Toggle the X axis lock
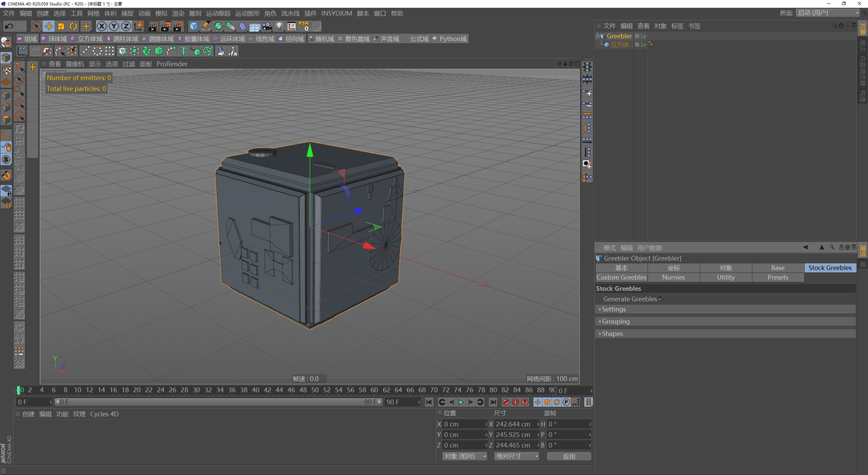 click(101, 26)
